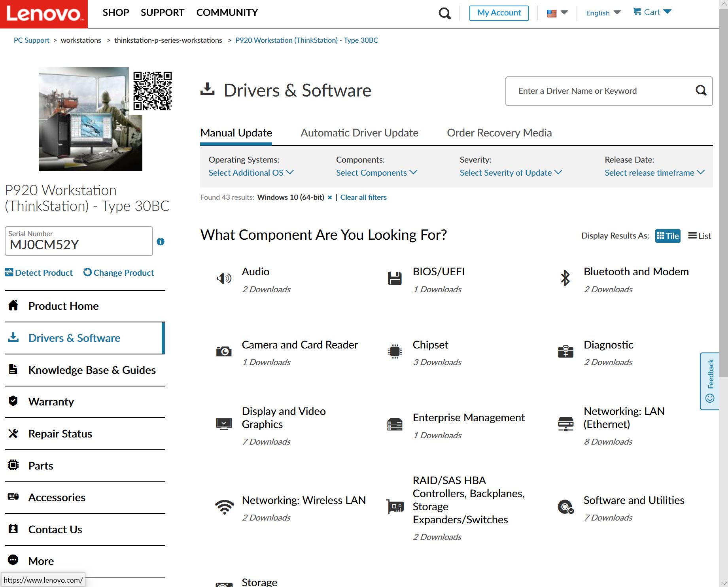Switch results display to Tile view

point(667,236)
